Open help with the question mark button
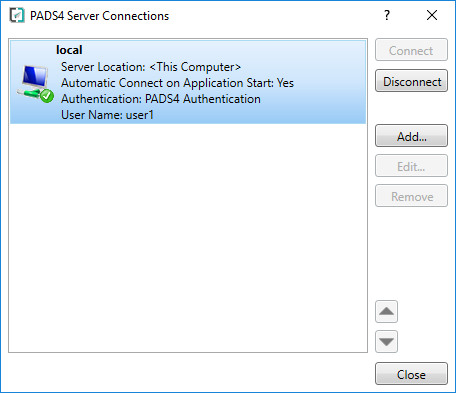 tap(387, 15)
